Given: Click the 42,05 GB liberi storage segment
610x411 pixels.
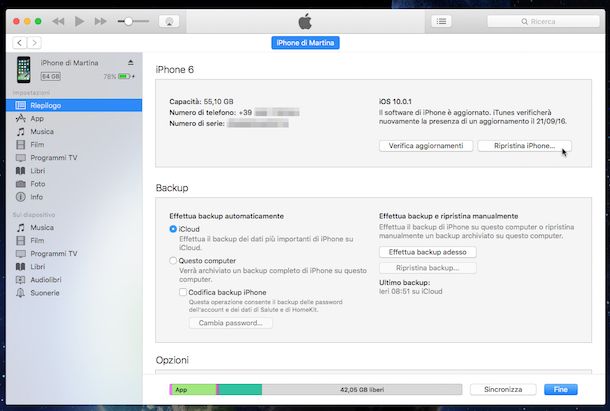Looking at the screenshot, I should click(x=362, y=390).
